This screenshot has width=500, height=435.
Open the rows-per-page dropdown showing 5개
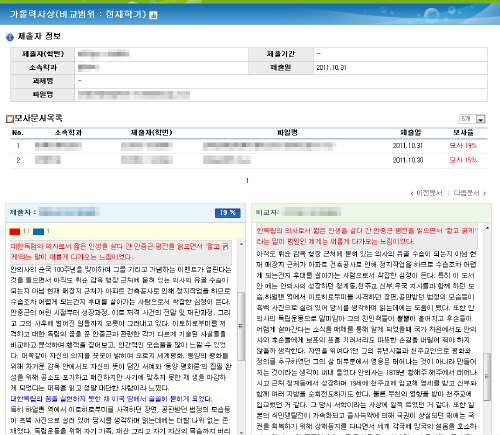click(x=472, y=119)
